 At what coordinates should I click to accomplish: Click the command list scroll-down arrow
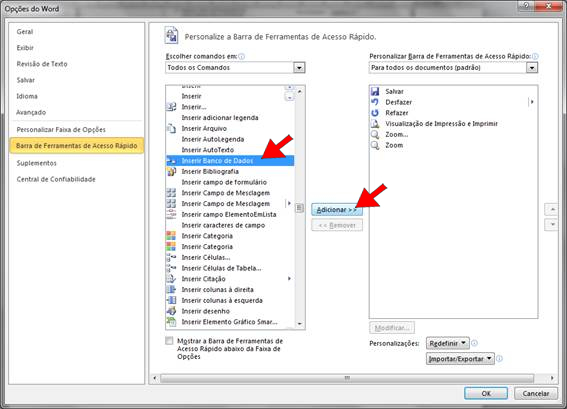coord(299,324)
